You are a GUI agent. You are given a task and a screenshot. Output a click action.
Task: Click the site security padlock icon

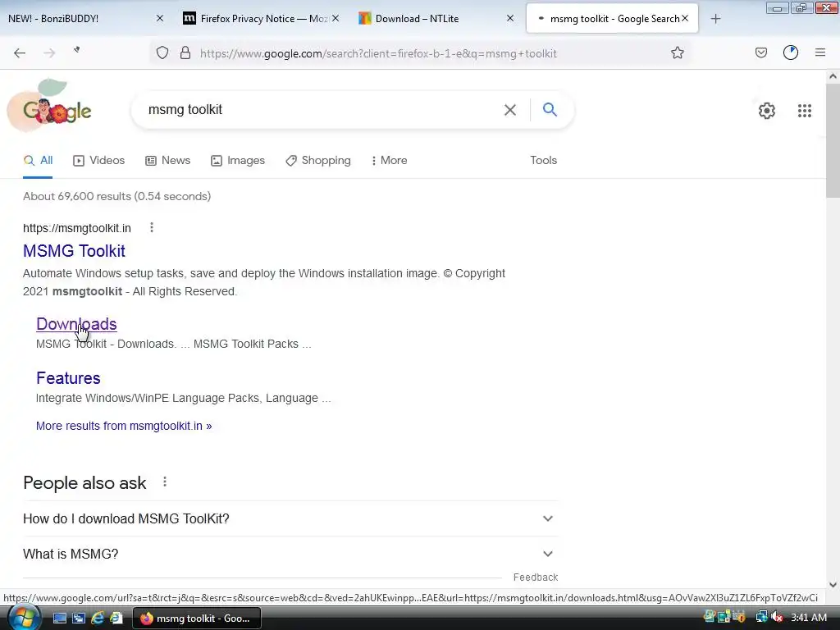(x=185, y=52)
